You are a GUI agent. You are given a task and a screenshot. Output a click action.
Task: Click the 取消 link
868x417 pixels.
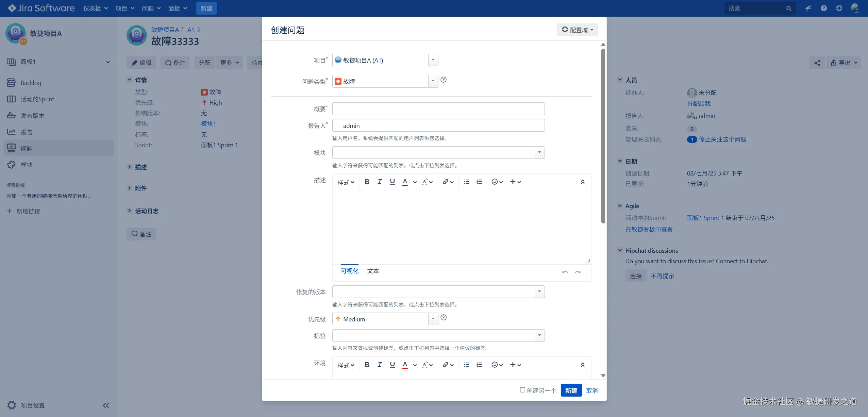592,390
